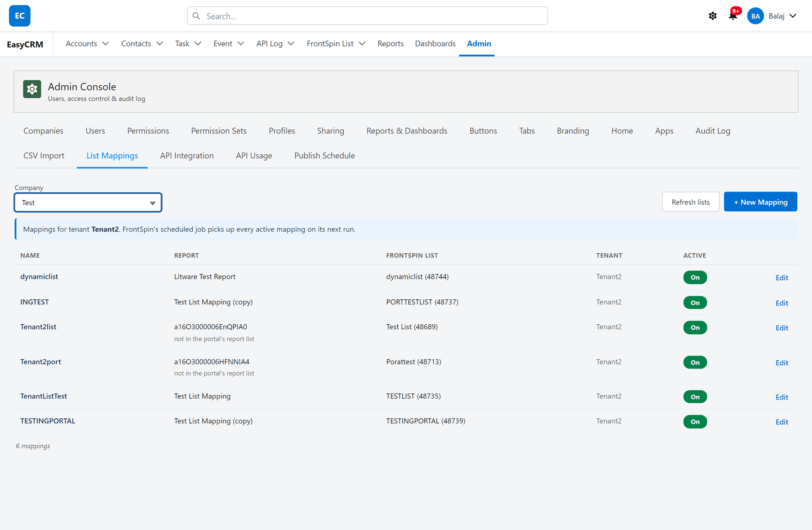
Task: Click the Refresh lists button
Action: point(690,202)
